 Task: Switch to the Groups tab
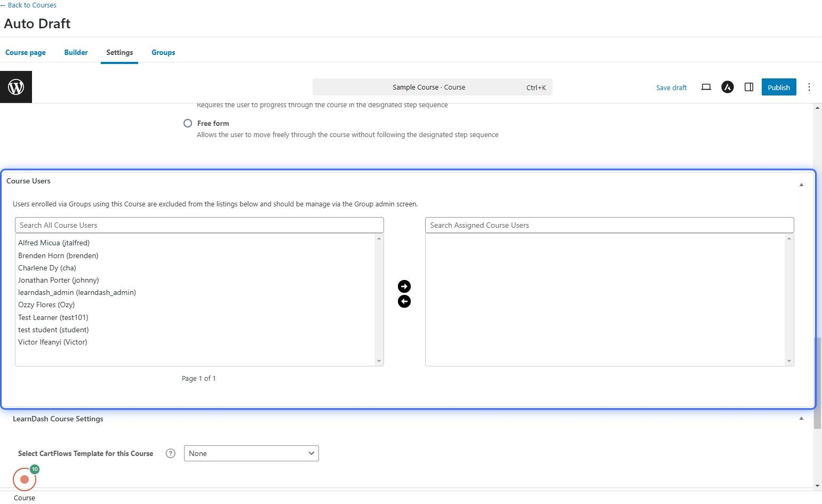pyautogui.click(x=163, y=52)
